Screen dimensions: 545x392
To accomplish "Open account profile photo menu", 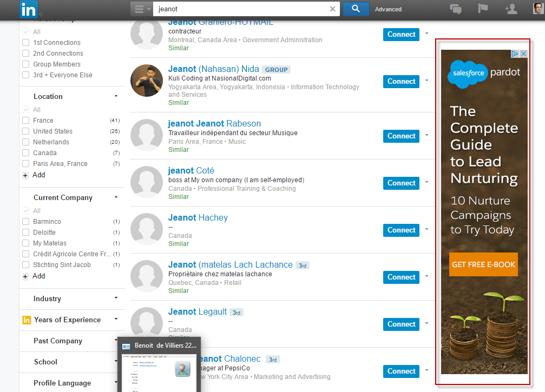I will coord(539,8).
